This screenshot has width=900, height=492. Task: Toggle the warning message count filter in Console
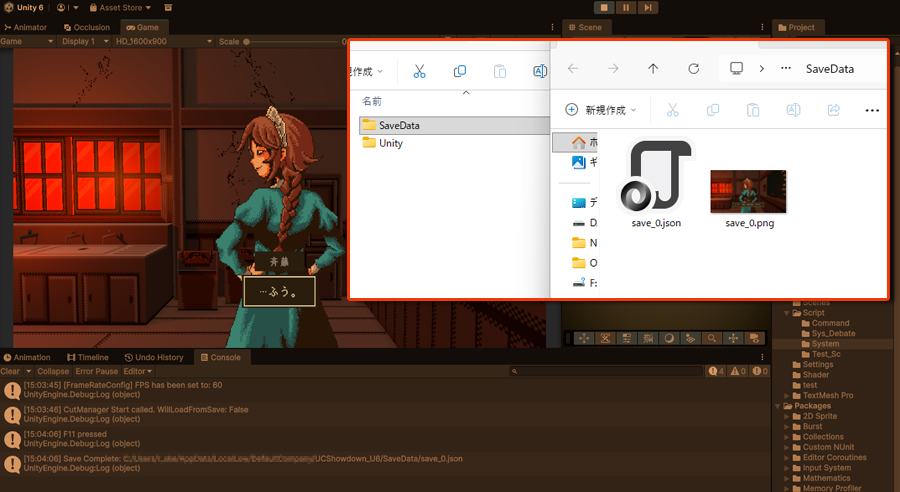click(x=740, y=371)
